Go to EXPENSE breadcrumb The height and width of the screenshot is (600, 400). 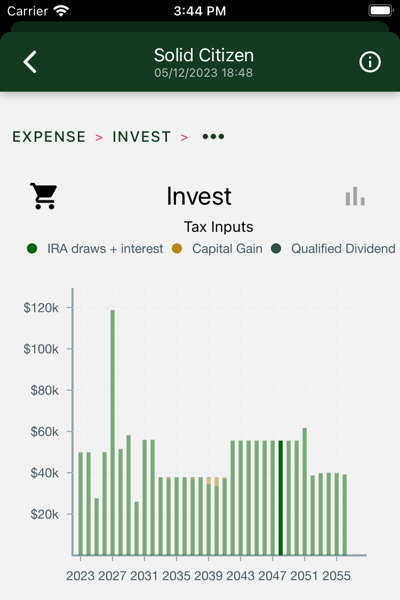(x=49, y=137)
